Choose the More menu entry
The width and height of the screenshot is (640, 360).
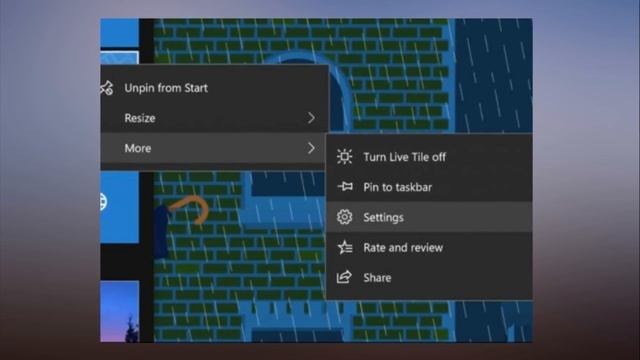click(x=214, y=148)
